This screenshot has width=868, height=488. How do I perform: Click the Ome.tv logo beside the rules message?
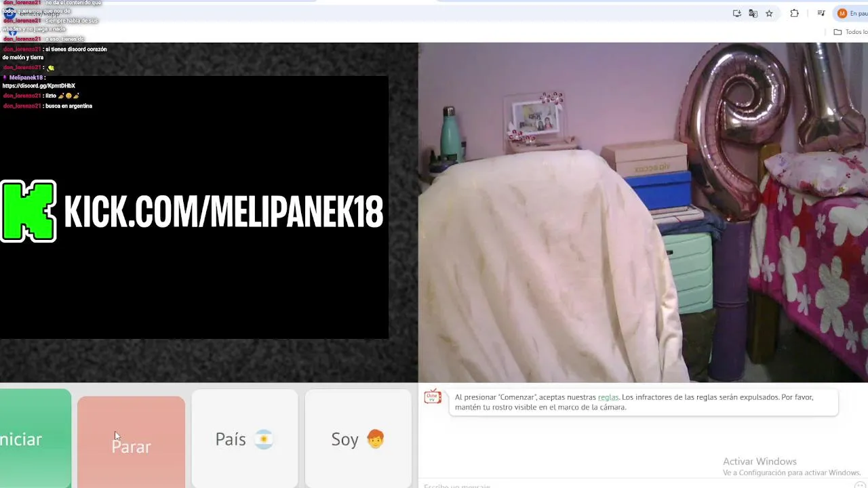(433, 397)
